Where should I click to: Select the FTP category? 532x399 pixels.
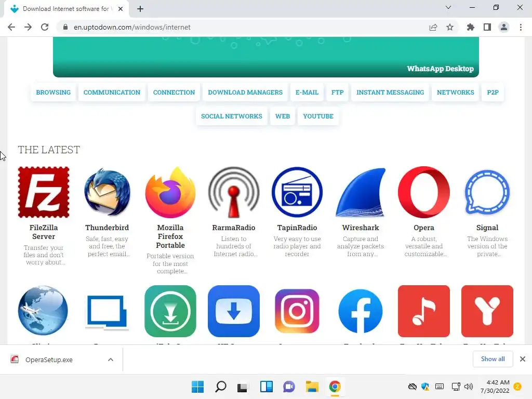click(x=337, y=92)
